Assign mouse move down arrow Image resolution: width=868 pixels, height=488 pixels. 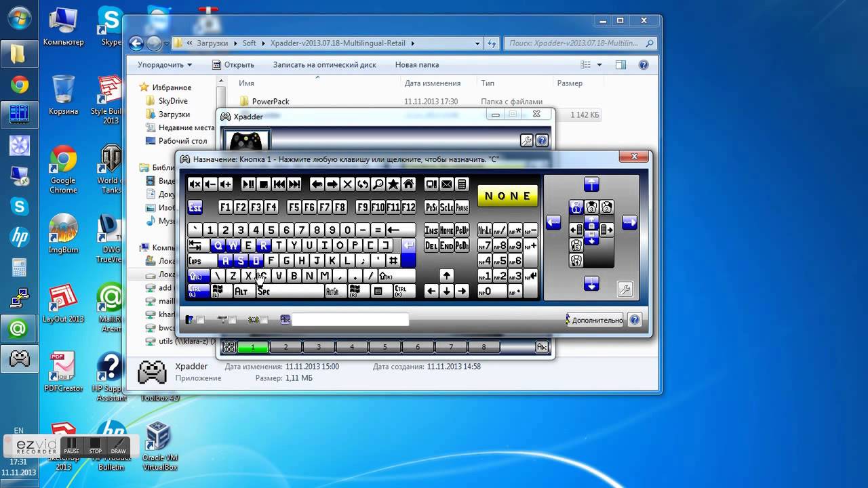click(592, 285)
